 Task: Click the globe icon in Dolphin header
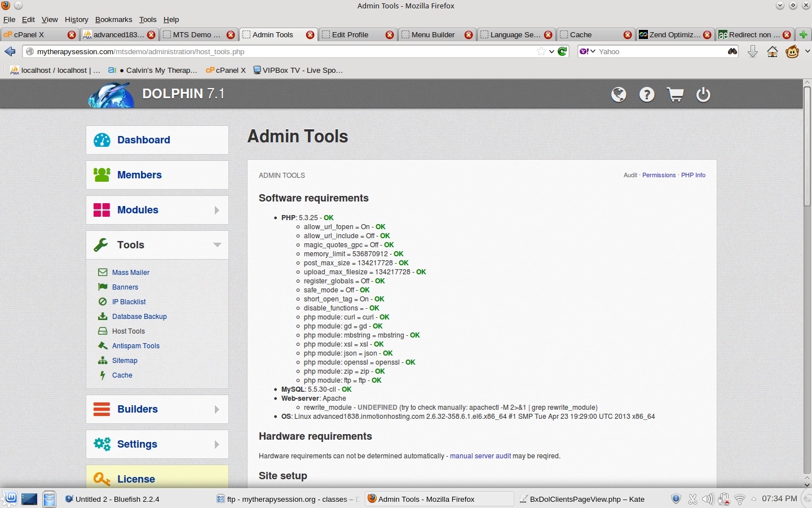[x=619, y=94]
